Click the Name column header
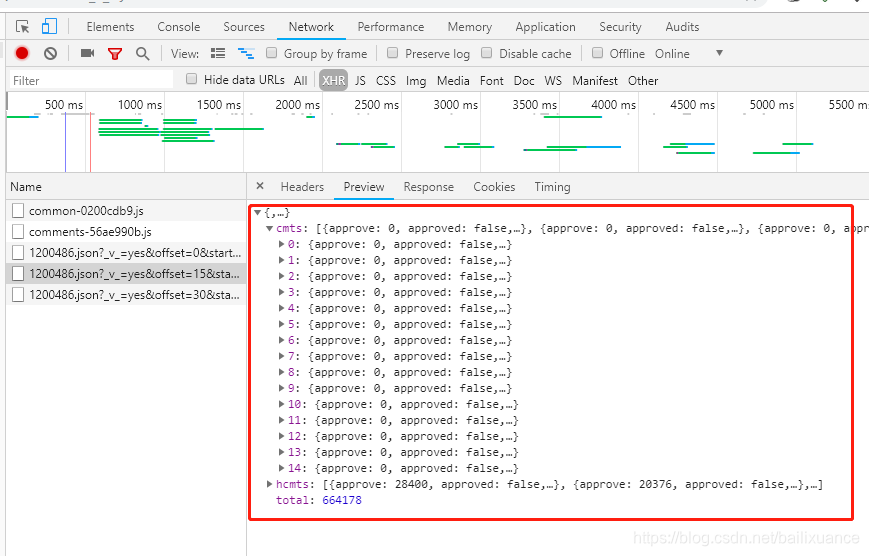 pos(126,187)
